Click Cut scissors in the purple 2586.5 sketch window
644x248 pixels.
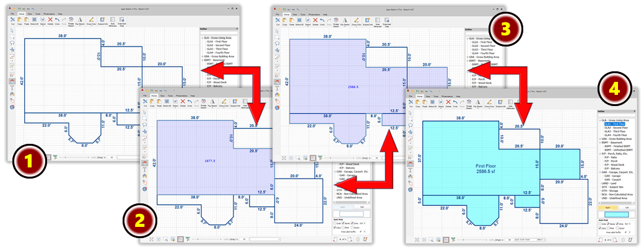277,21
